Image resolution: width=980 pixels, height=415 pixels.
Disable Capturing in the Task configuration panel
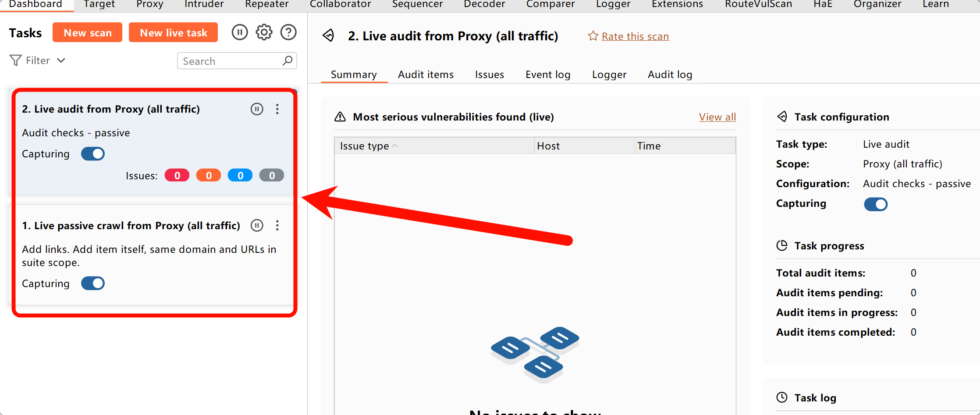(x=875, y=204)
